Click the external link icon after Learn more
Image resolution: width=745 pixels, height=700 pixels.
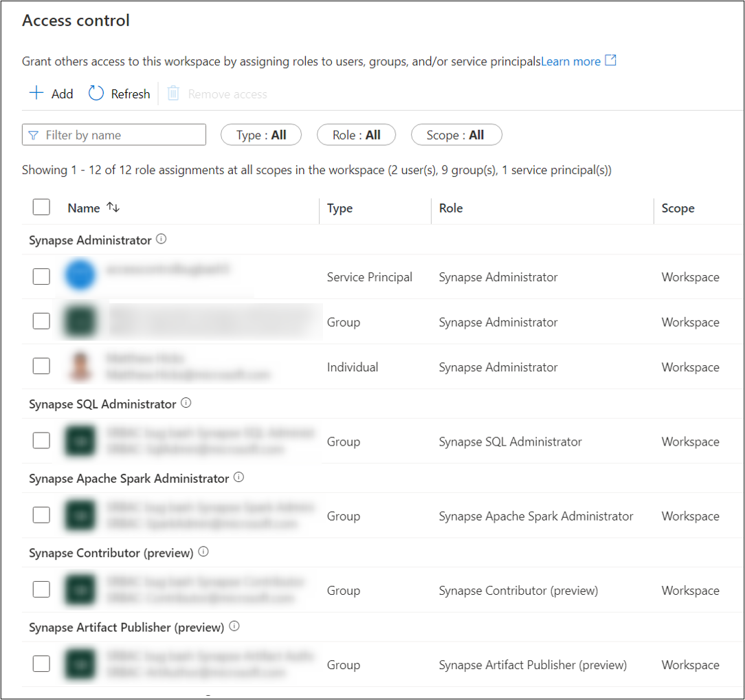[x=610, y=61]
